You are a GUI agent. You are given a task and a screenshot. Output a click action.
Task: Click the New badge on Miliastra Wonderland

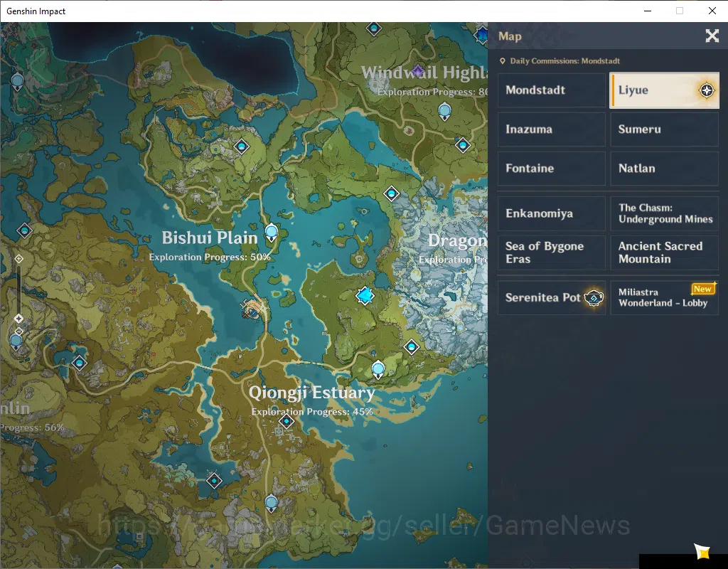click(702, 289)
